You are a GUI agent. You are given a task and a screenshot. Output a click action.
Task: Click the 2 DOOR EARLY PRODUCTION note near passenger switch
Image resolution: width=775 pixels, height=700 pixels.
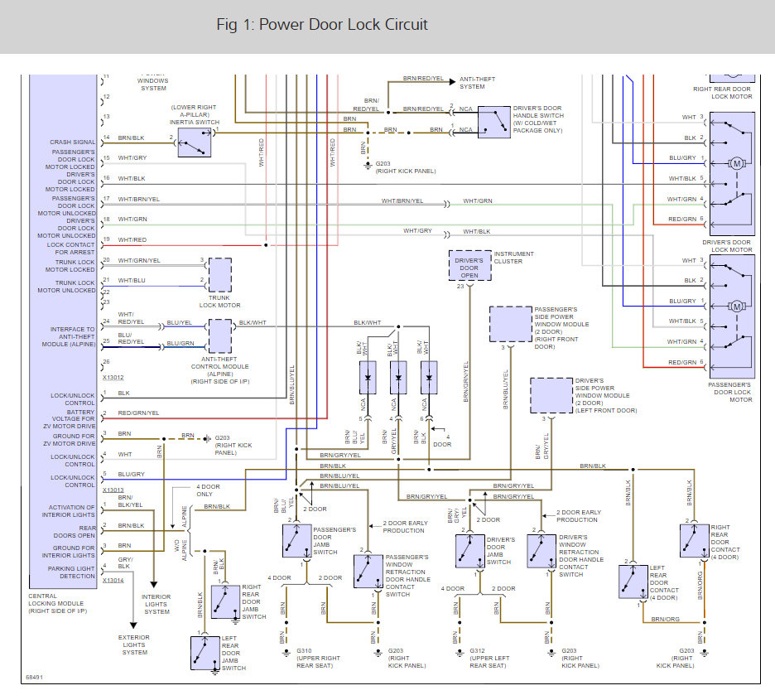(405, 527)
